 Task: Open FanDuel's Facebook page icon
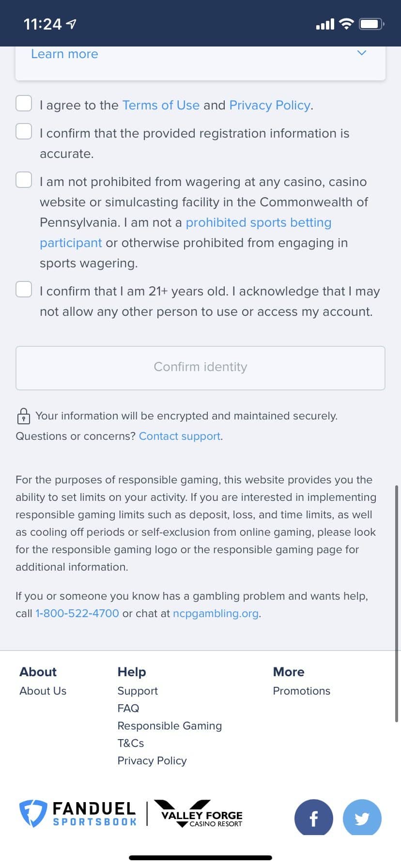[313, 818]
